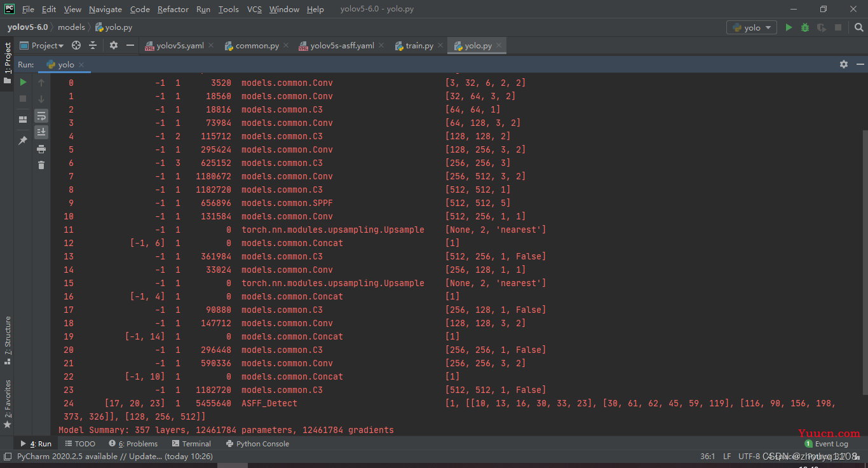Screen dimensions: 868x468
Task: Toggle the Favorites side panel
Action: [x=7, y=403]
